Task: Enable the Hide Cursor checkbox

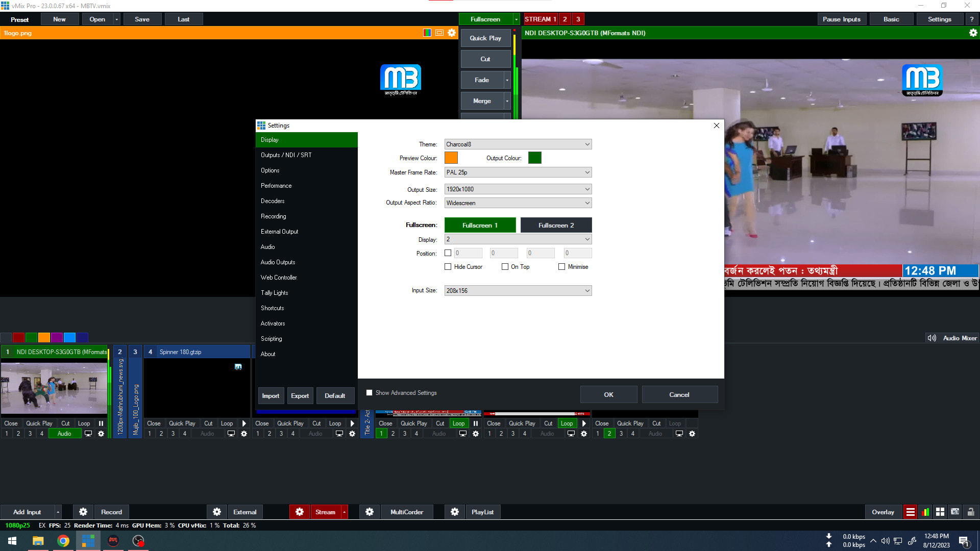Action: 448,267
